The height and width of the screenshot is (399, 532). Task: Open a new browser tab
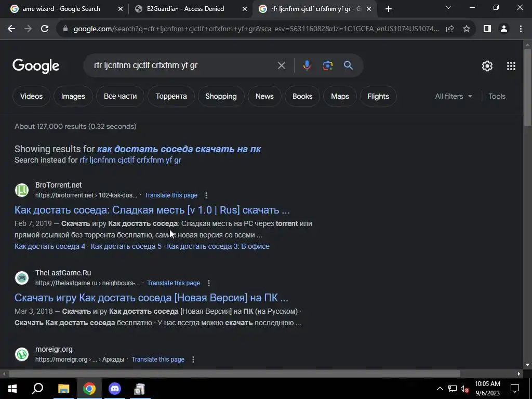(x=389, y=9)
